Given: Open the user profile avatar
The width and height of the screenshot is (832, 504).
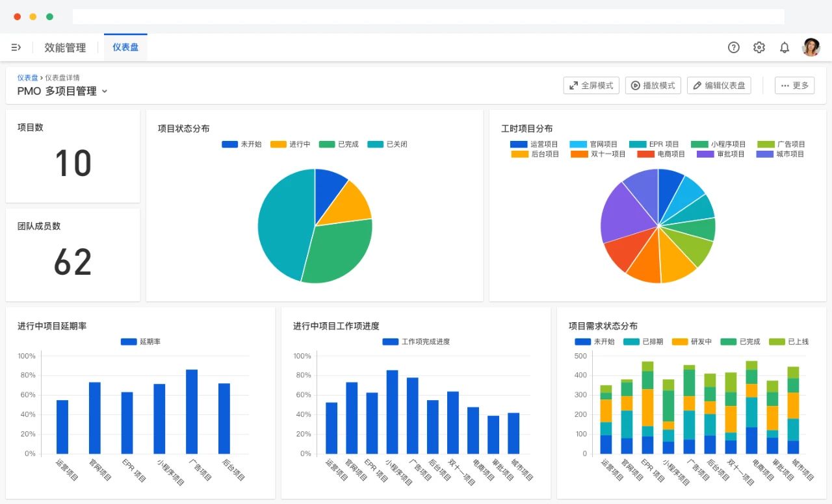Looking at the screenshot, I should [x=811, y=47].
